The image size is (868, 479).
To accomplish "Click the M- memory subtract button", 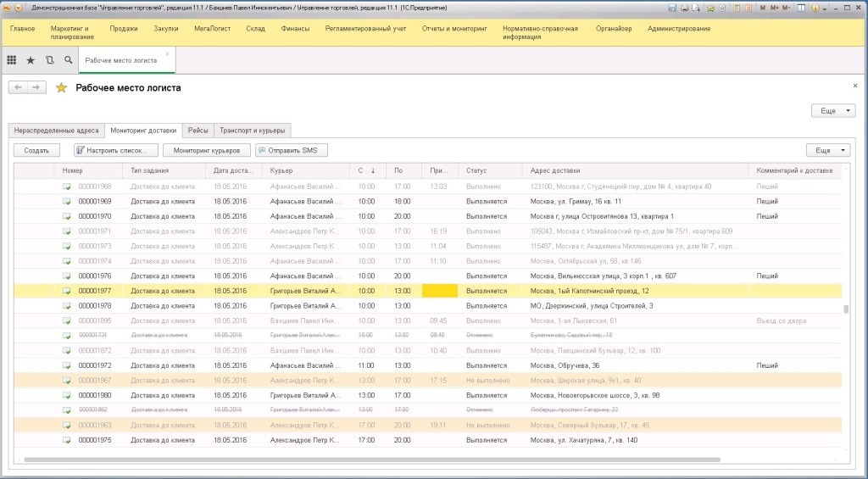I will [786, 8].
